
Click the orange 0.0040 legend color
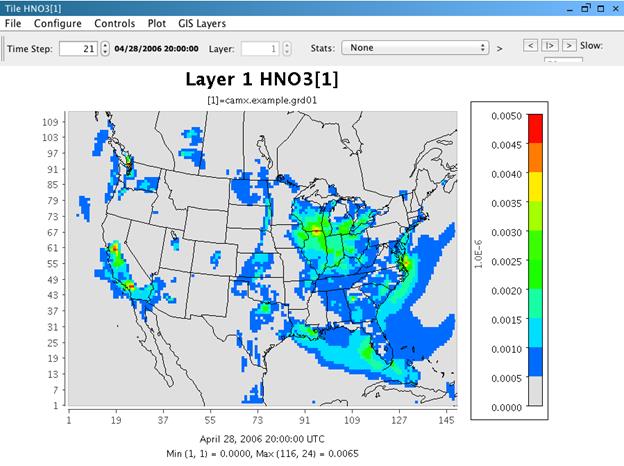tap(535, 158)
